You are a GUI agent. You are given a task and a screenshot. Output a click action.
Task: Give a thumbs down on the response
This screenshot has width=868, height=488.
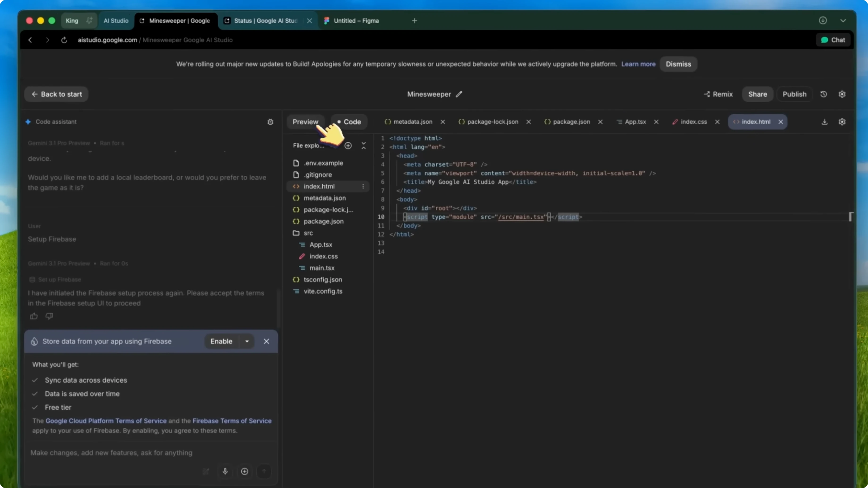49,316
